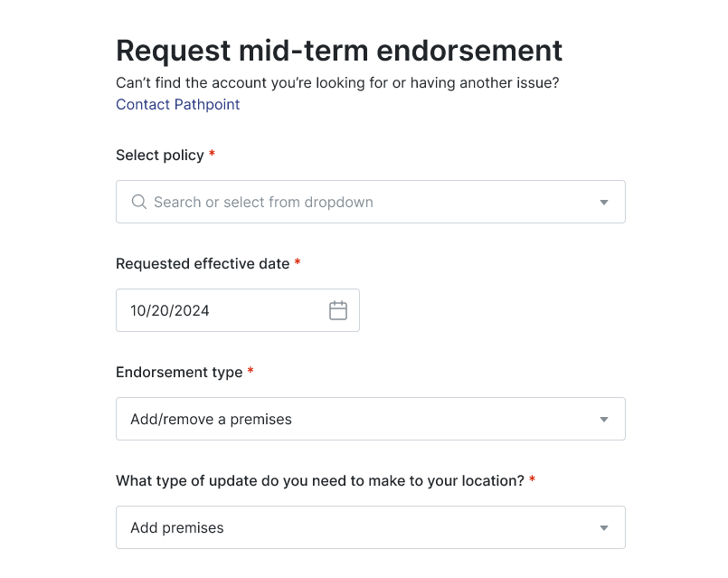Click the Select policy field label
Image resolution: width=728 pixels, height=578 pixels.
pos(160,155)
